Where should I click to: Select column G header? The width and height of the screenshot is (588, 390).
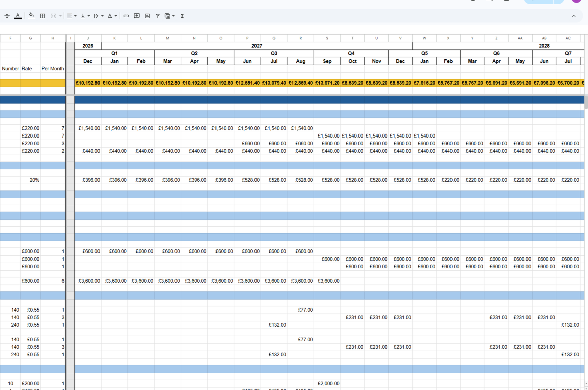tap(30, 38)
